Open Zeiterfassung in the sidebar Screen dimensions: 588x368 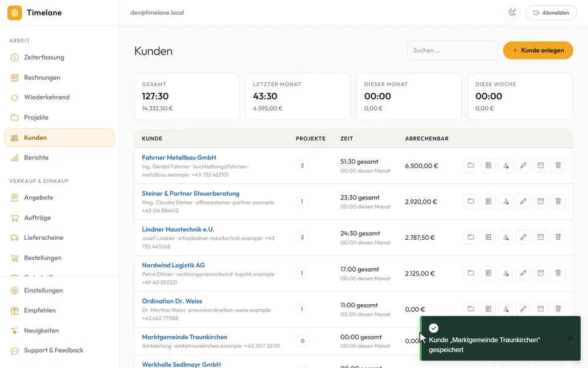(x=59, y=58)
